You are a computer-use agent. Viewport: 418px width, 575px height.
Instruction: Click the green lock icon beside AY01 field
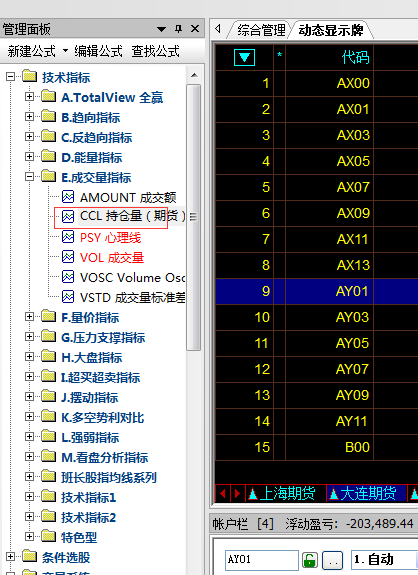[x=309, y=560]
